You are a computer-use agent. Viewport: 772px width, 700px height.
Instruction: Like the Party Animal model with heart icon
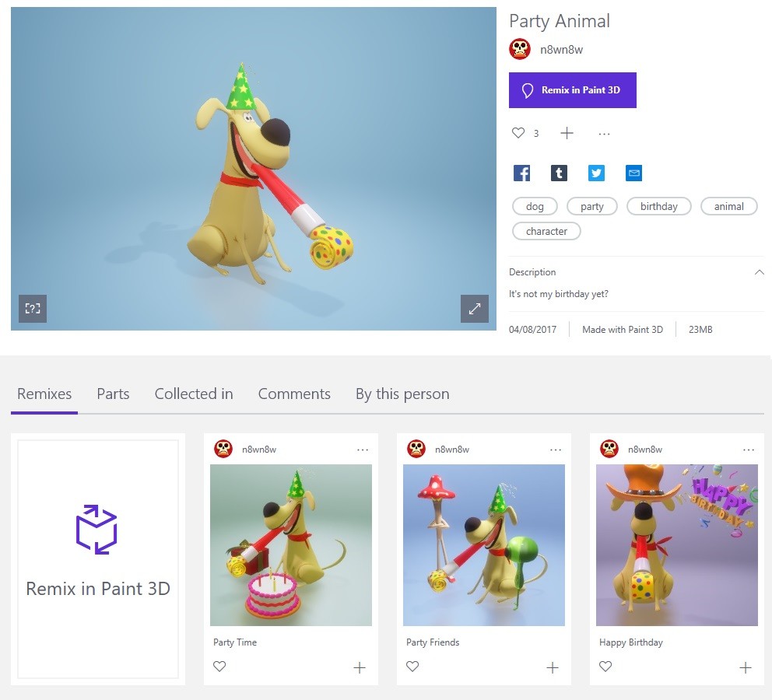tap(518, 133)
